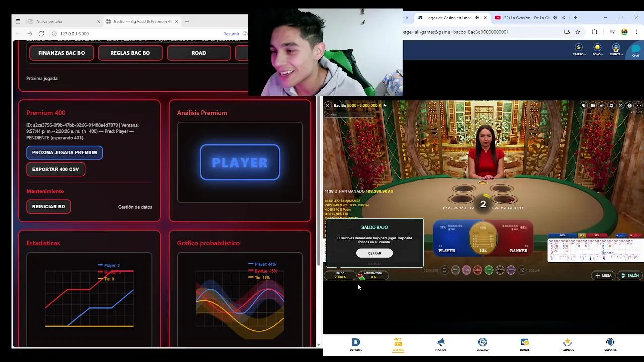Click the SALÓN lobby button
The image size is (644, 362).
click(x=630, y=275)
